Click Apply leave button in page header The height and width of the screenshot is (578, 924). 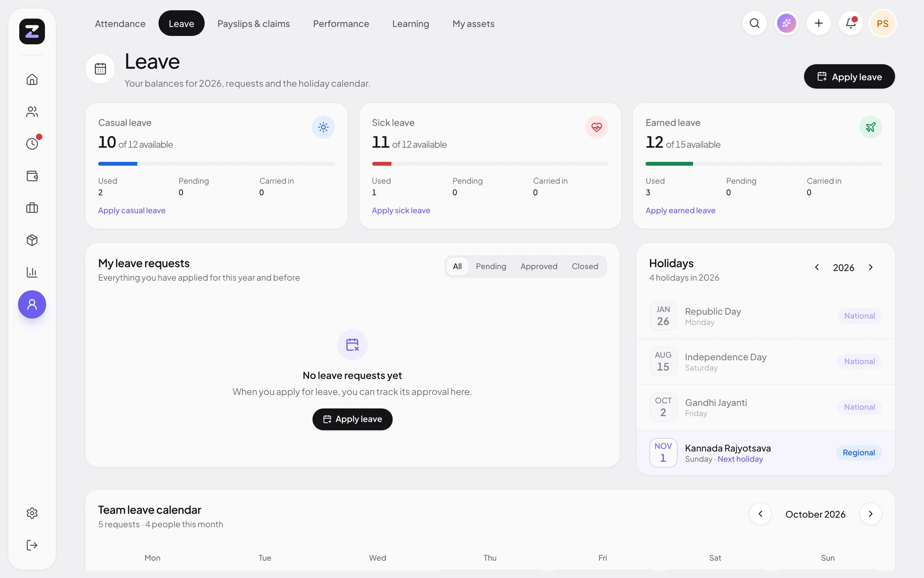pos(849,77)
